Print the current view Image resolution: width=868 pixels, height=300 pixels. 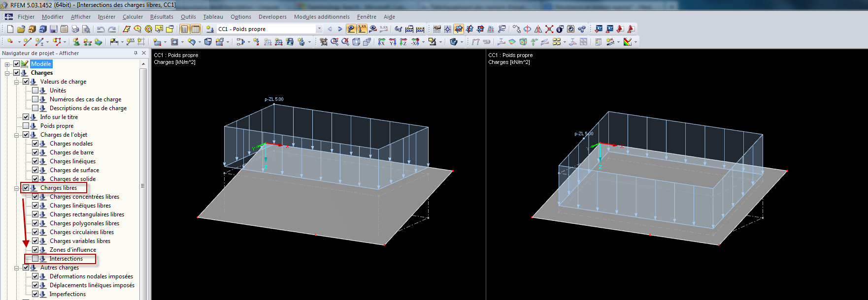(75, 29)
